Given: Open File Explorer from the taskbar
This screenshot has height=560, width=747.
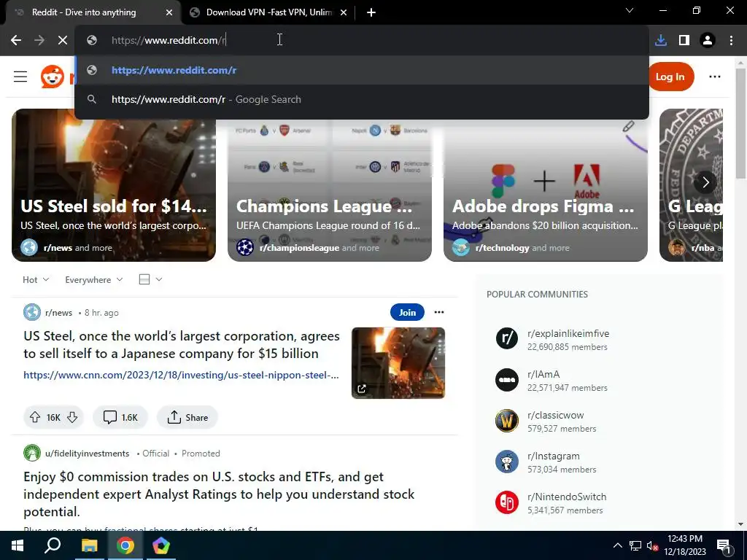Looking at the screenshot, I should click(88, 545).
